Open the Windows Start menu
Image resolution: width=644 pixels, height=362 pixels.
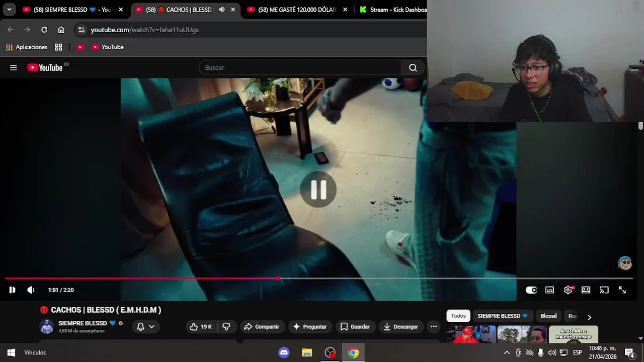click(11, 352)
